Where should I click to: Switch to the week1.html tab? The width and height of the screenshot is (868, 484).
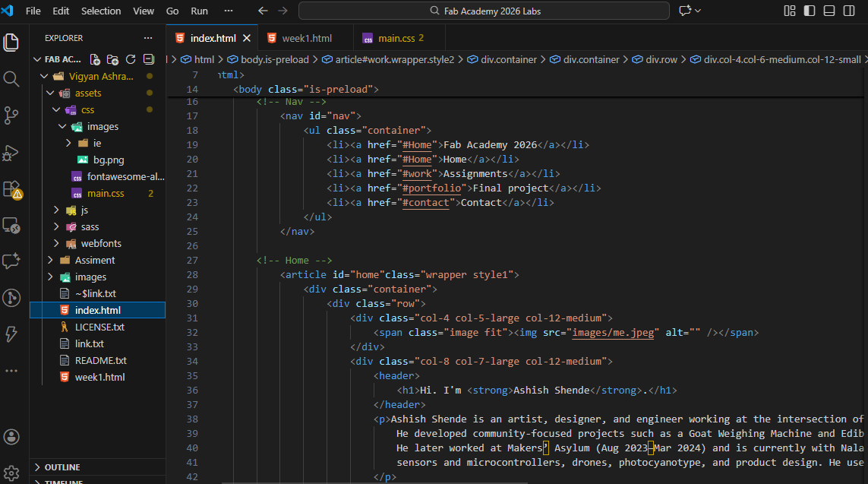(306, 38)
